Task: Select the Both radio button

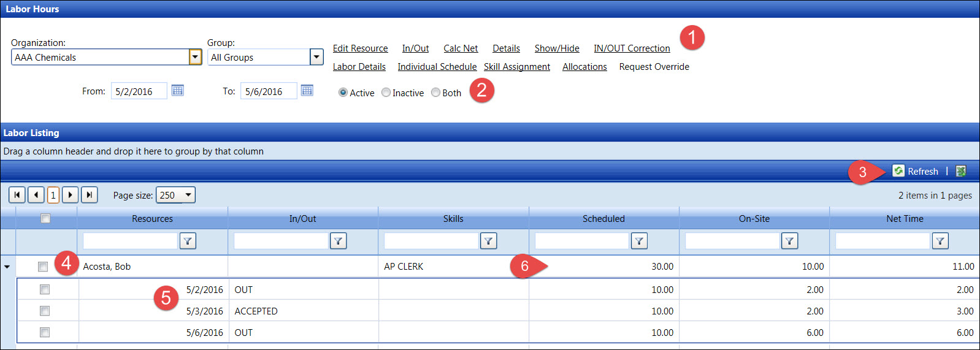Action: tap(435, 93)
